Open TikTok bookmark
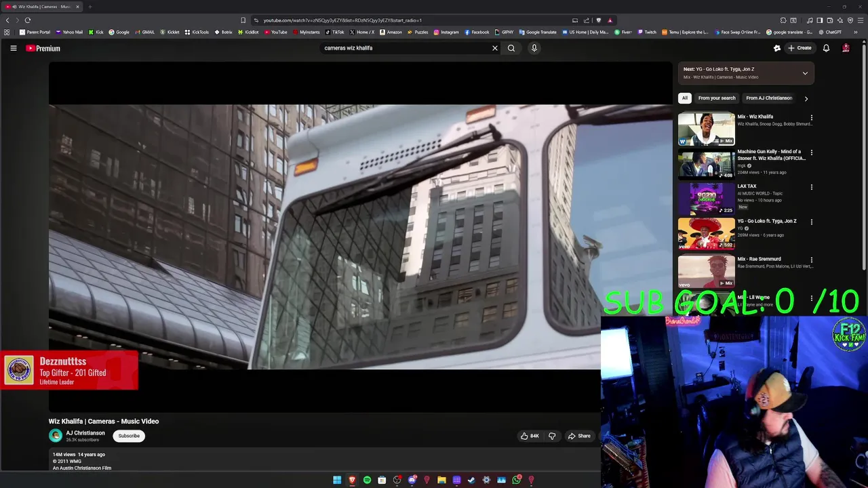 tap(335, 32)
